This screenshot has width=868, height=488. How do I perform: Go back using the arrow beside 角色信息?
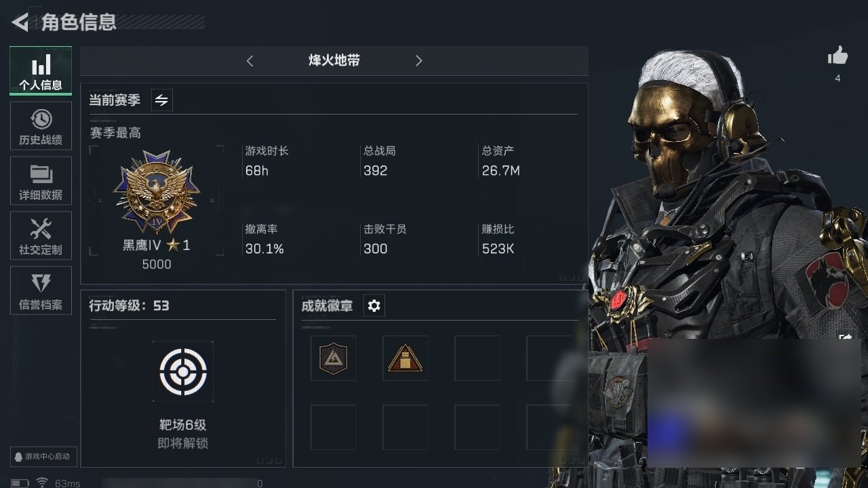tap(20, 22)
